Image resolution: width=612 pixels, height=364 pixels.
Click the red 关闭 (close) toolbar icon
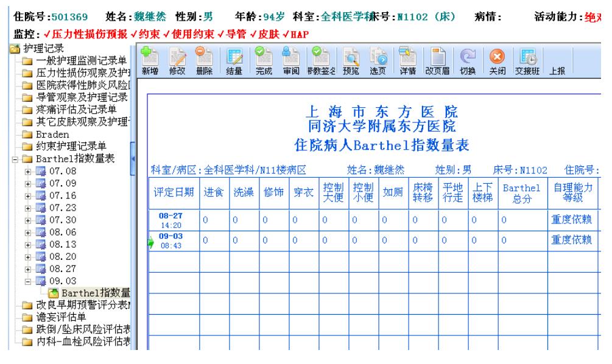[498, 61]
